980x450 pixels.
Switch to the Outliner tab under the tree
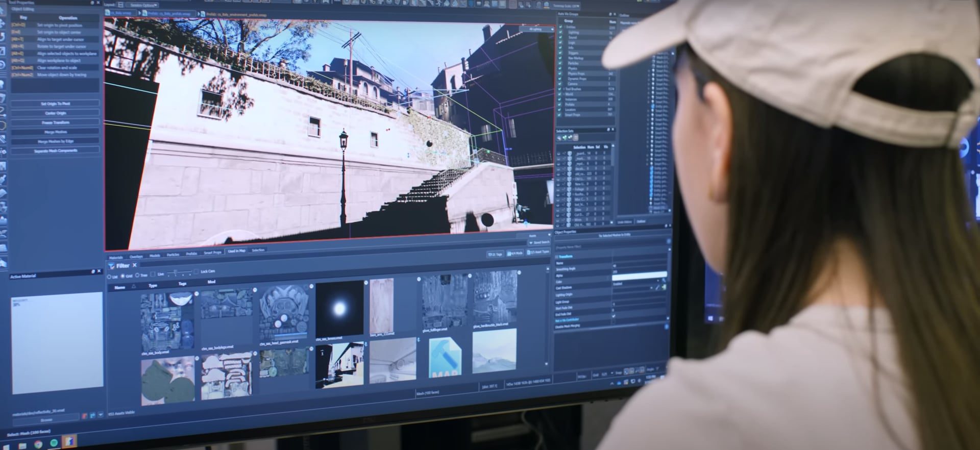pyautogui.click(x=641, y=221)
